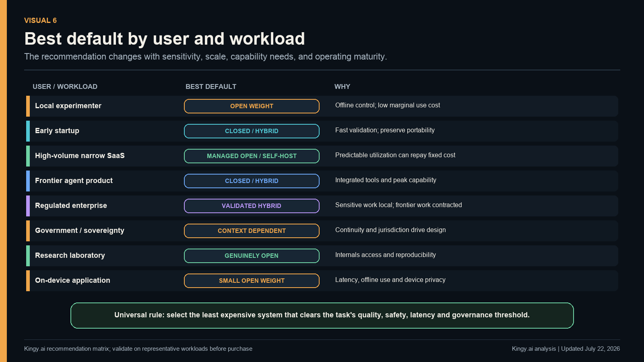Click the CLOSED / HYBRID pill for Early startup

pos(252,131)
